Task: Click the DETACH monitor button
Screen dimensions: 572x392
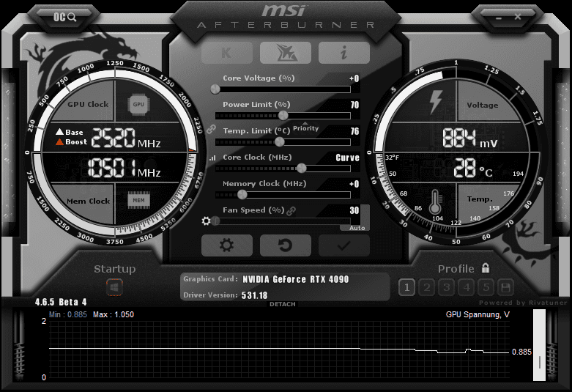Action: (283, 304)
